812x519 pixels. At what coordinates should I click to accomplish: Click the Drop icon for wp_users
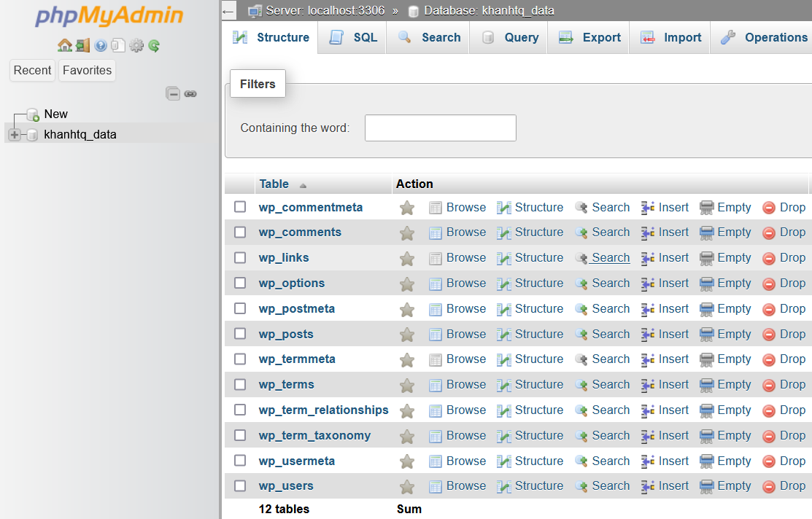point(768,486)
